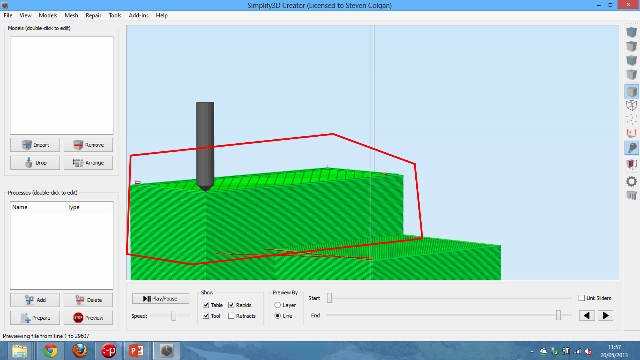Viewport: 640px width, 360px height.
Task: Click the Name column header
Action: 38,207
